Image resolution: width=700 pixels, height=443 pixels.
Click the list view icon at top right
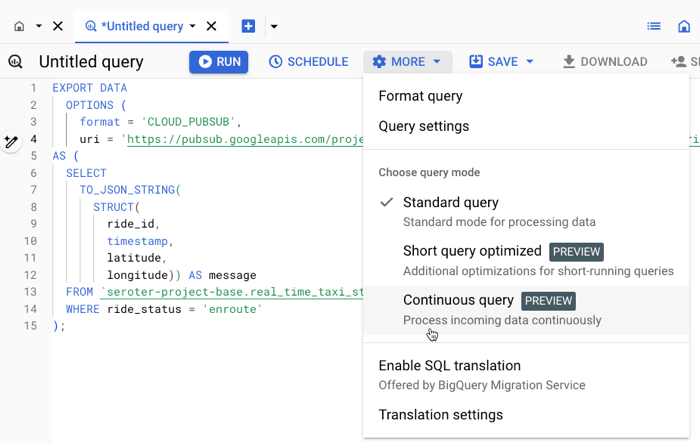tap(654, 26)
